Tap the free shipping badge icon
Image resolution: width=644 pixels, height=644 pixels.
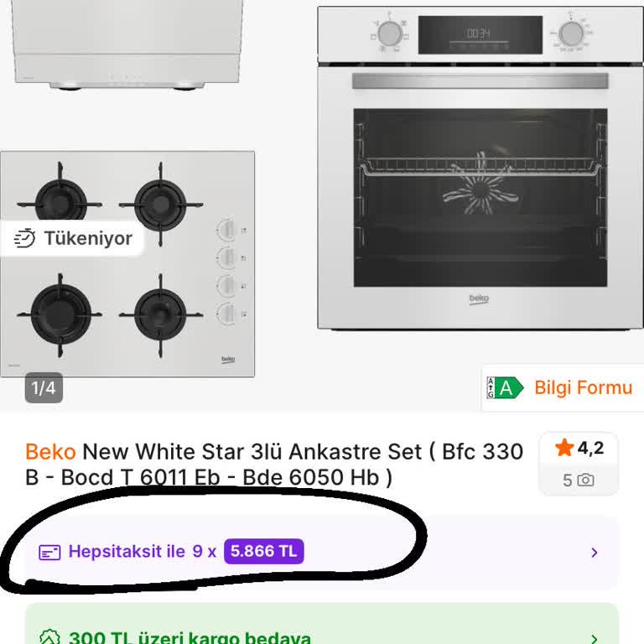(49, 636)
